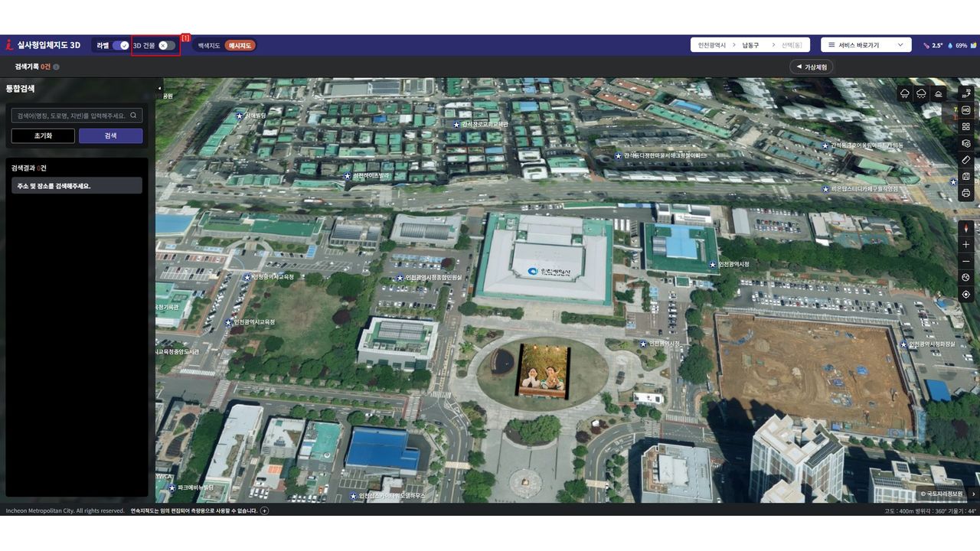Viewport: 980px width, 551px height.
Task: Click the 초기화 reset button
Action: [43, 135]
